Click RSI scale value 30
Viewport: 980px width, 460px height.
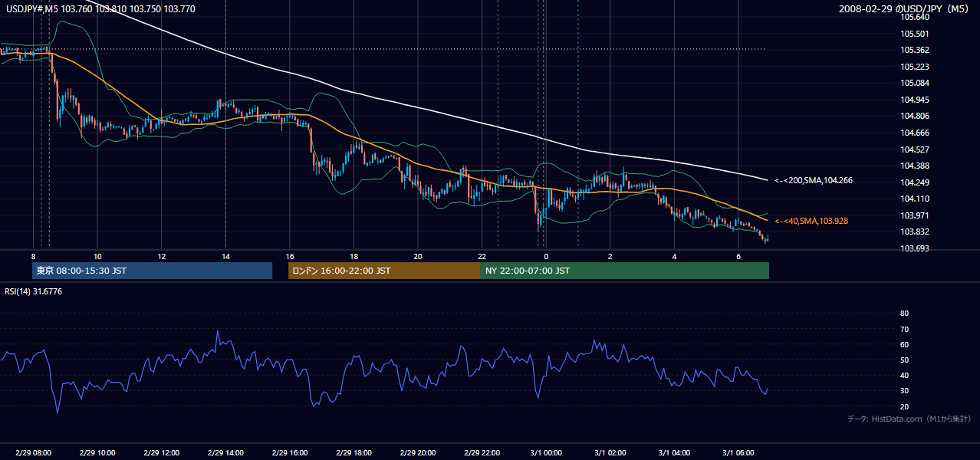coord(904,391)
